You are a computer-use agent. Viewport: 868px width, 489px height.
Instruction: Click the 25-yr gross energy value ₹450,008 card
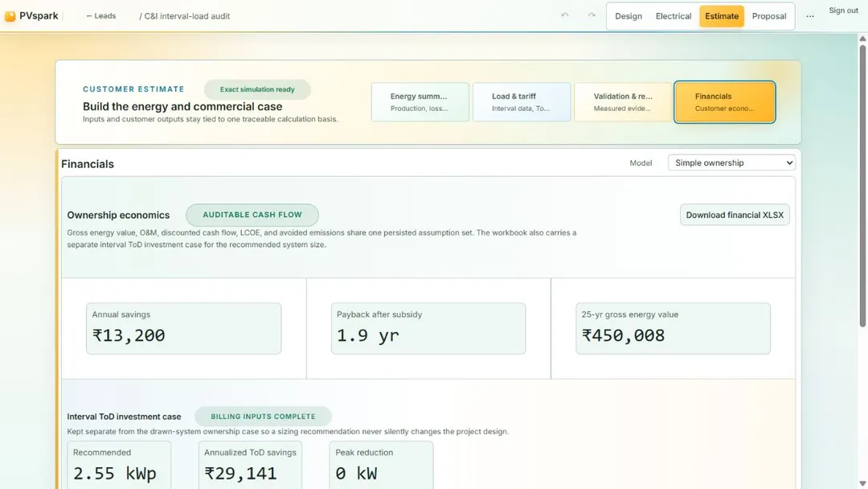(x=674, y=328)
